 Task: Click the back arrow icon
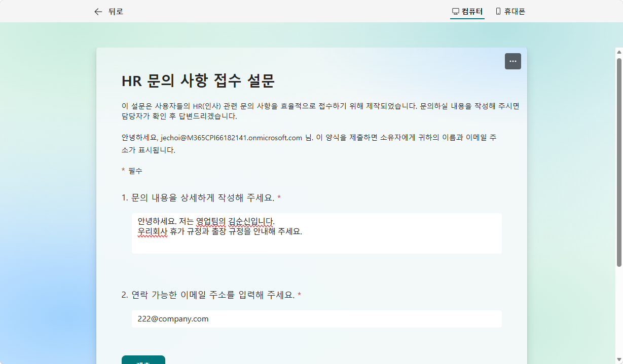click(98, 11)
